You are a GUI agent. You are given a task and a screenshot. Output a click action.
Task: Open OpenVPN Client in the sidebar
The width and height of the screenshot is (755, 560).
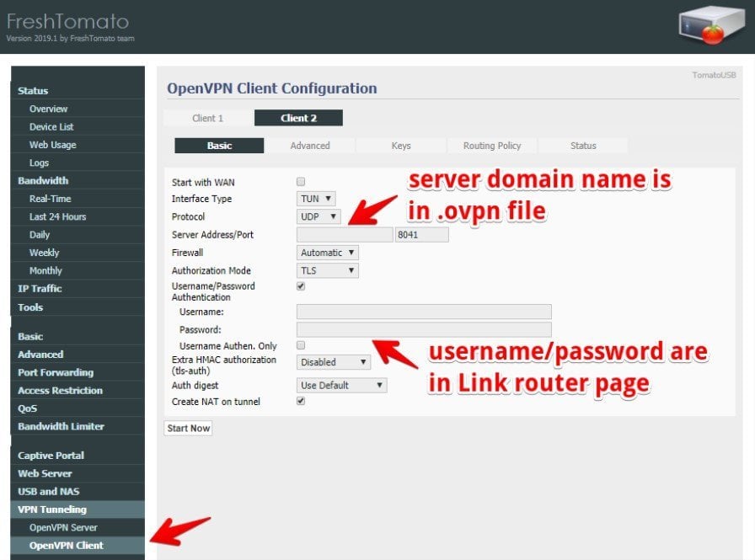[78, 546]
